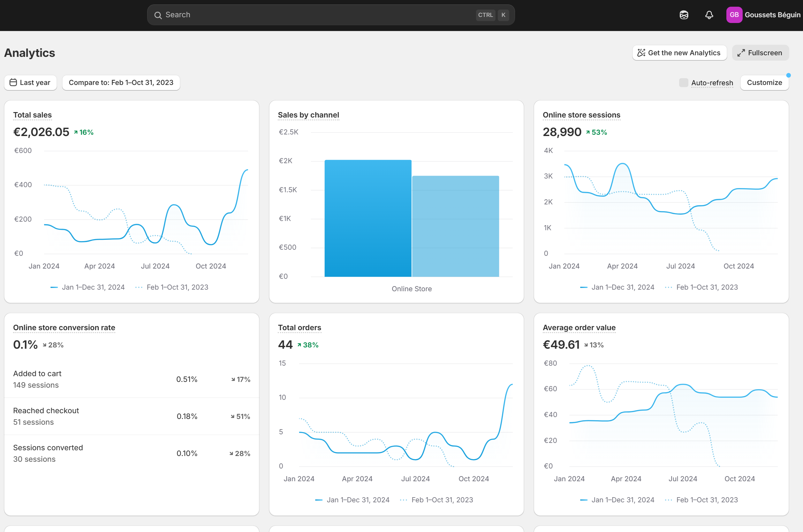
Task: Click the blue dot on Customize
Action: click(x=788, y=75)
